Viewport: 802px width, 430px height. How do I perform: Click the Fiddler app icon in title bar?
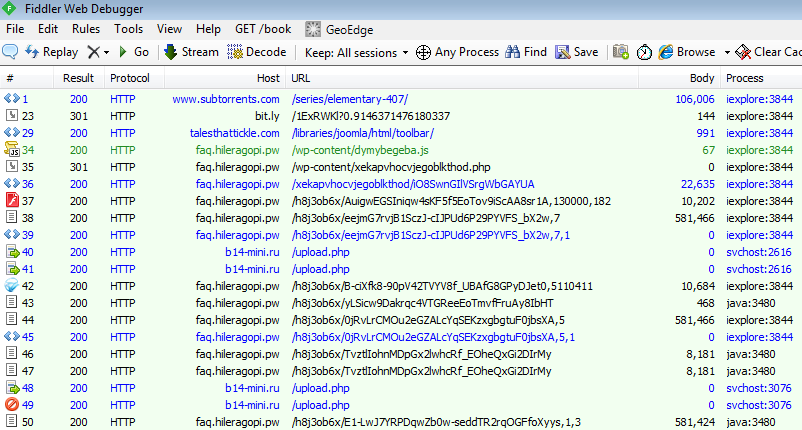coord(9,9)
